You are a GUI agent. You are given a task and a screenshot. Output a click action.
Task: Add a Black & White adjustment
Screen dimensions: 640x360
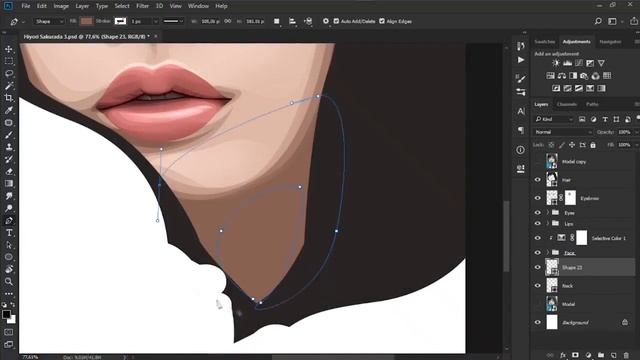(573, 76)
